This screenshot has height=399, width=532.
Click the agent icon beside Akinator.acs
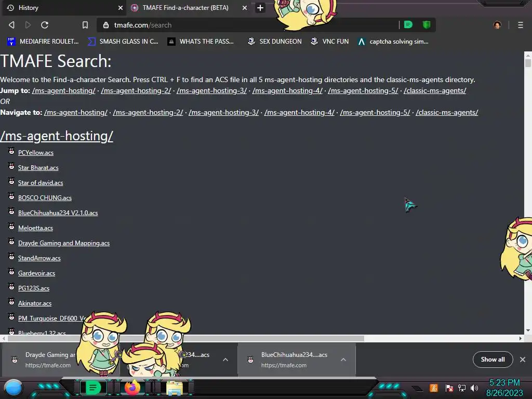click(x=11, y=301)
